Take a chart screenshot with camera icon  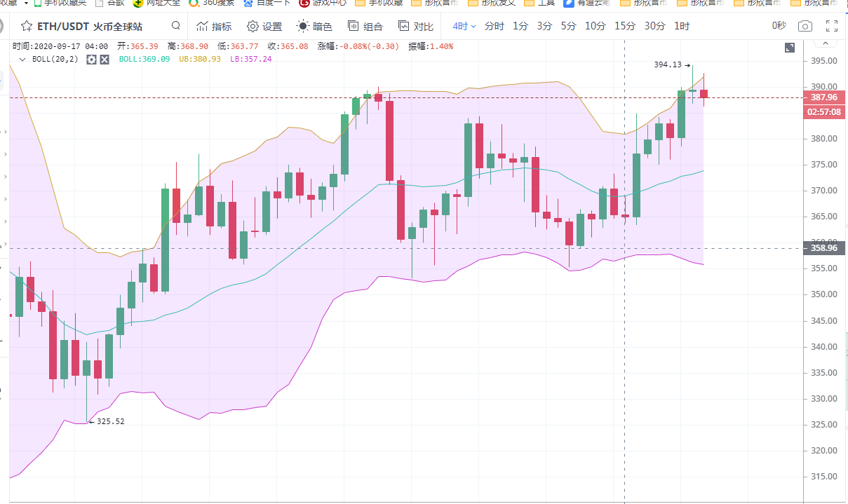[805, 27]
